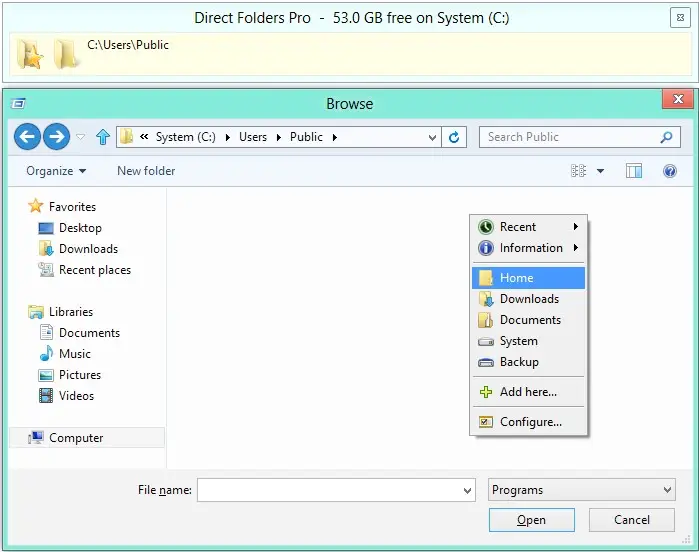Change view using the view icon
699x552 pixels.
(x=578, y=171)
